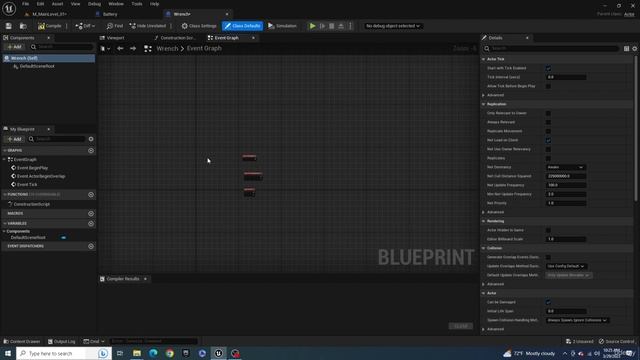
Task: Add new graph with plus icon
Action: pos(91,151)
